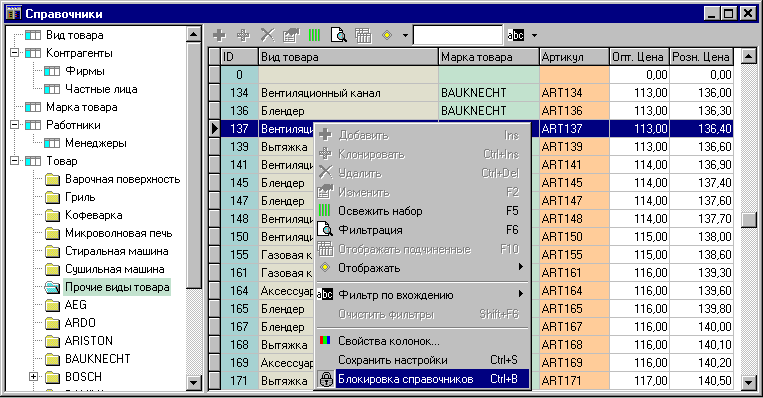Open the dropdown arrow beside abc icon
Viewport: 763px width, 398px height.
pos(534,36)
